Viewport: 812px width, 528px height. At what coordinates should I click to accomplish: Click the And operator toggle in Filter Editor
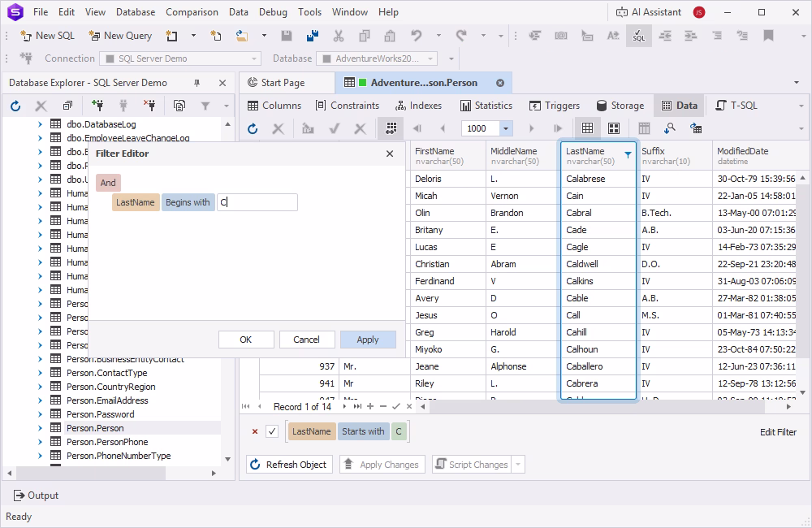click(x=107, y=182)
